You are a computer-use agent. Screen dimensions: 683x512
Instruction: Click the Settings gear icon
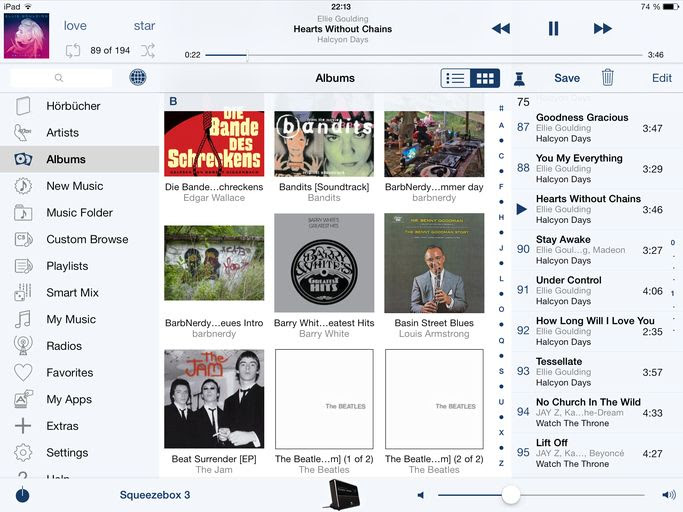tap(23, 453)
